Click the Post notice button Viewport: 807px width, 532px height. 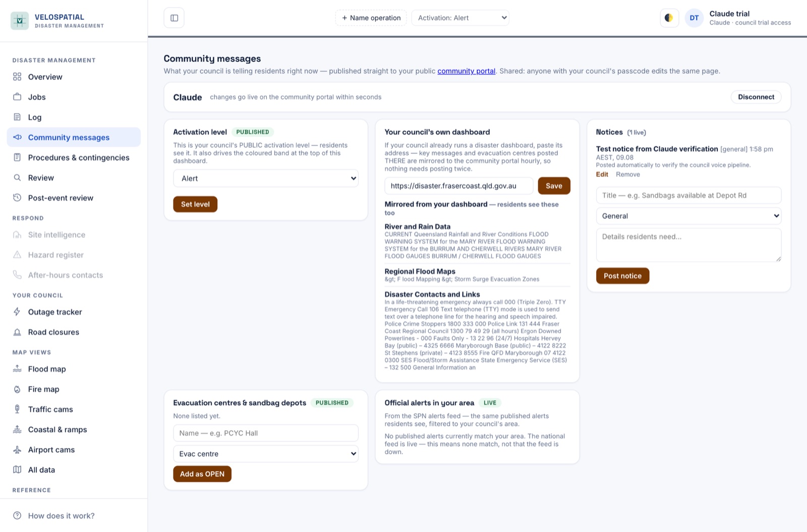622,276
